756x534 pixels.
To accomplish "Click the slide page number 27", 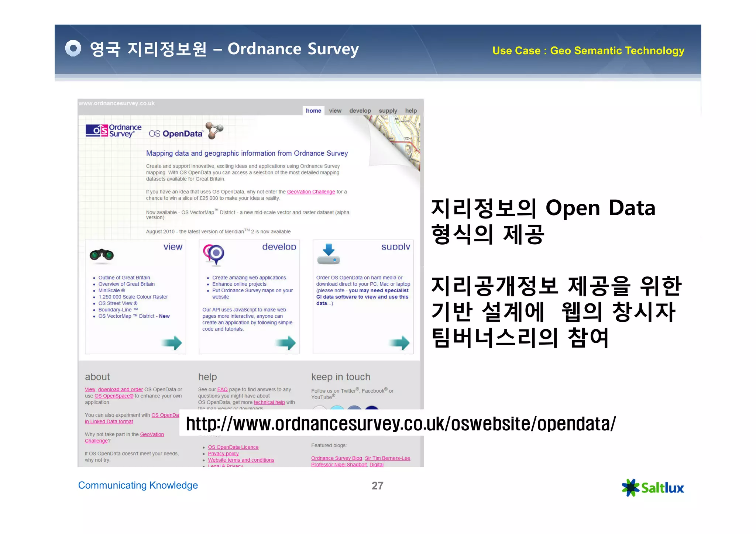I will [x=377, y=486].
